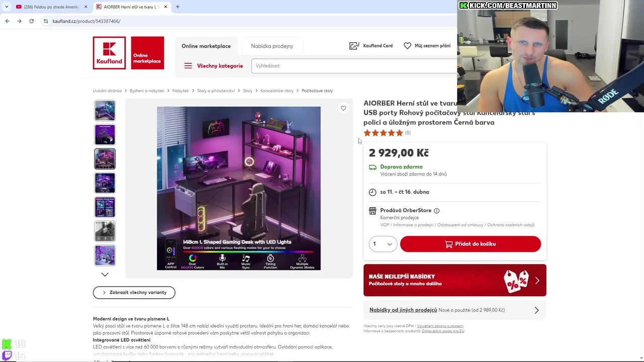Expand Nabídky od jiných prodejců arrow
Screen dimensions: 644x362
[536, 310]
